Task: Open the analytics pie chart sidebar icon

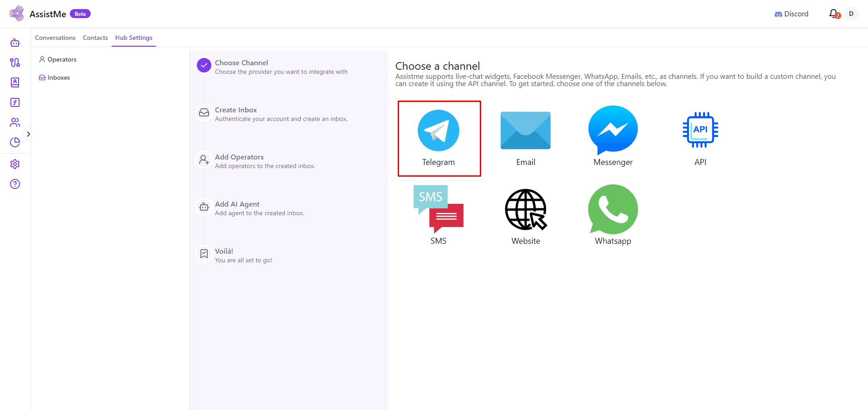Action: [15, 142]
